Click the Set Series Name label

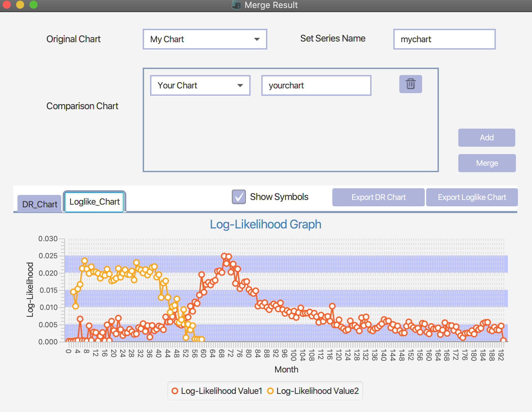pyautogui.click(x=333, y=39)
